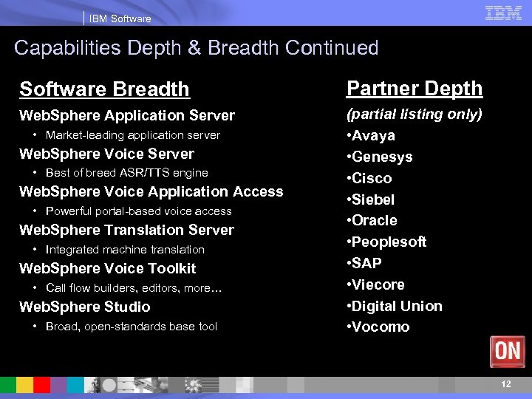Click the green square in footer strip
532x399 pixels.
(8, 385)
